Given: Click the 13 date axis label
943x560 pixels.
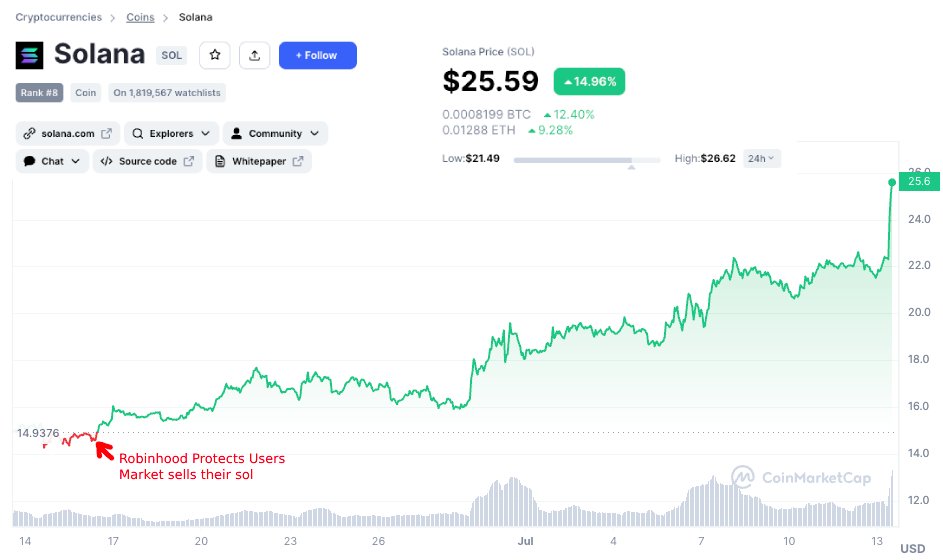Looking at the screenshot, I should tap(877, 541).
